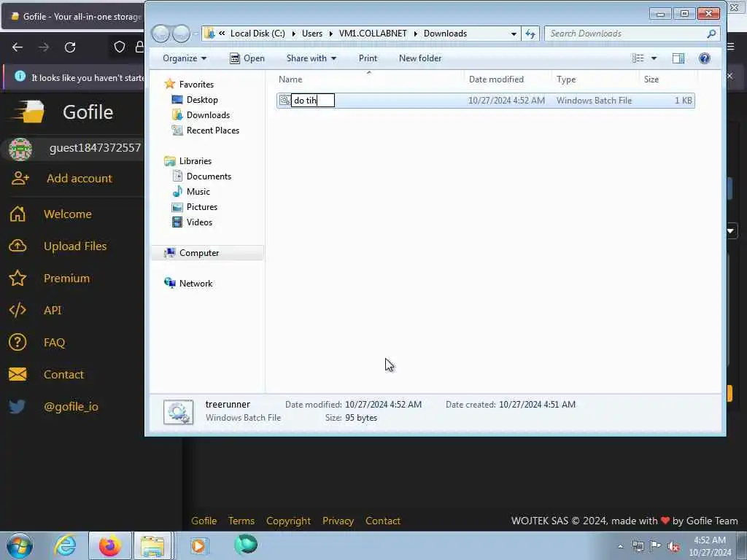This screenshot has height=560, width=747.
Task: Open API in the Gofile sidebar
Action: (35, 311)
